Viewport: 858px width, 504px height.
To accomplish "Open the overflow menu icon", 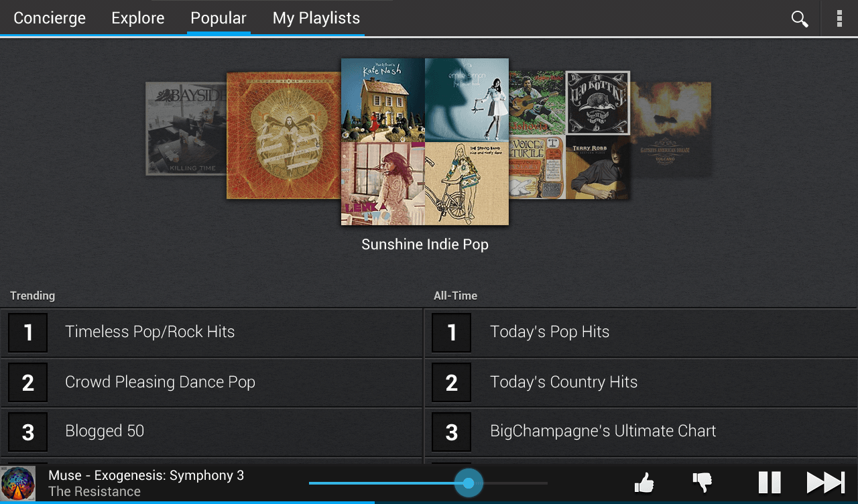I will (x=839, y=19).
